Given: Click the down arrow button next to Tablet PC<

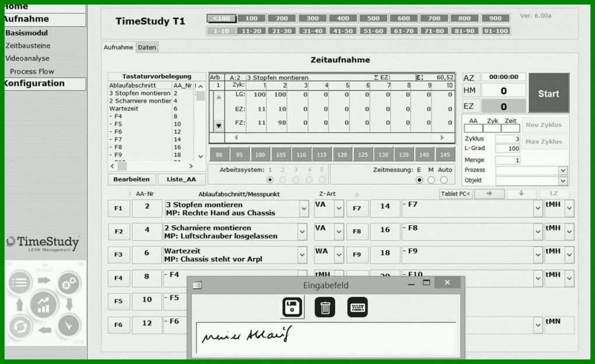Looking at the screenshot, I should pyautogui.click(x=521, y=194).
